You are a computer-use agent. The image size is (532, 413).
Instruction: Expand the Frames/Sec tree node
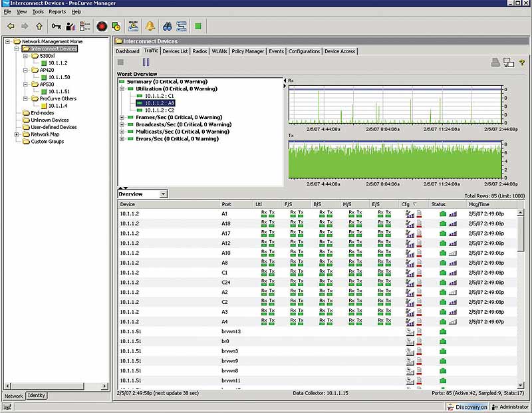coord(122,117)
